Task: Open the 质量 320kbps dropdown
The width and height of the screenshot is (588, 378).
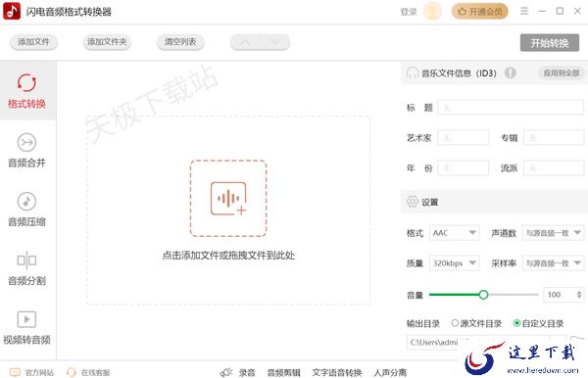Action: [x=454, y=263]
